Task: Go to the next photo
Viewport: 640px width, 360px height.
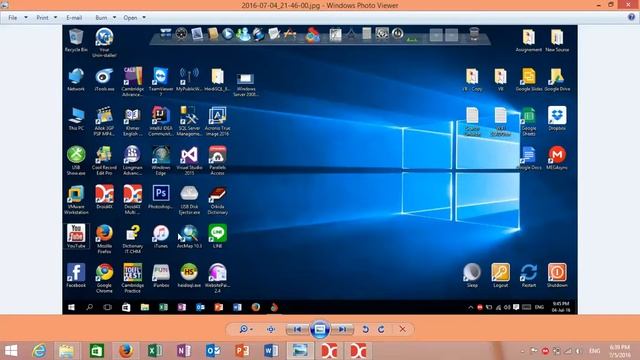Action: (342, 329)
